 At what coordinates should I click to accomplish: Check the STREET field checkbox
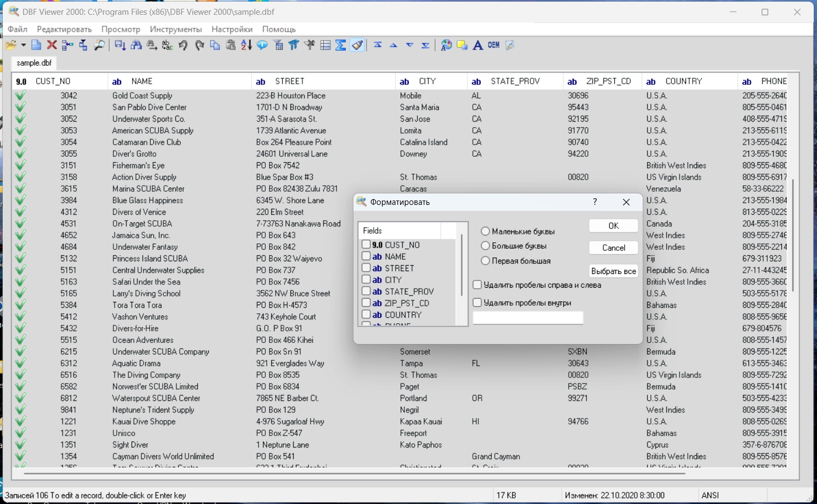[366, 268]
